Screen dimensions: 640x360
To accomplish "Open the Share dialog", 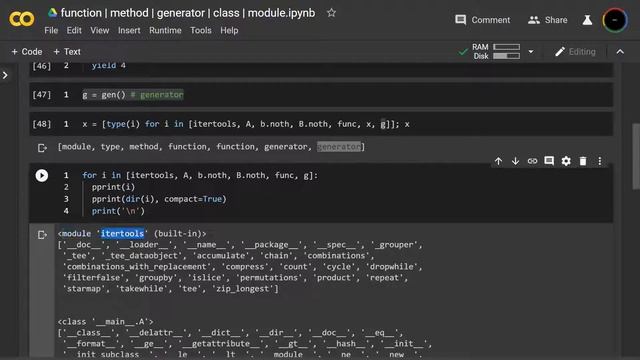I will (x=548, y=20).
